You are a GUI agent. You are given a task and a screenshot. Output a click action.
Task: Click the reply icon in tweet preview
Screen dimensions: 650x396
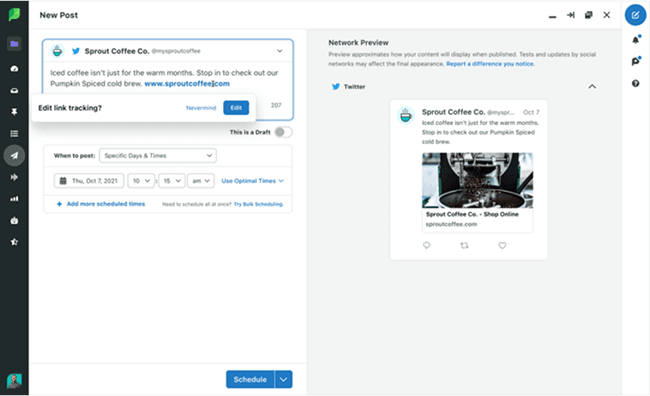427,245
